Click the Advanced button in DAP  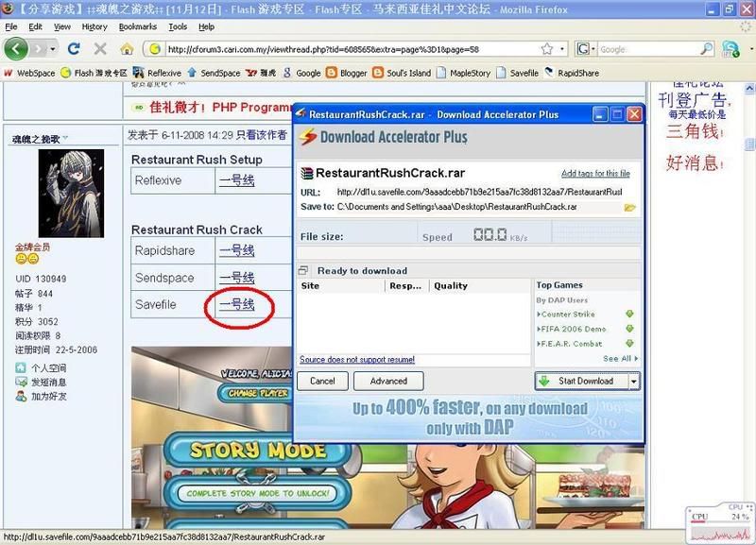point(388,382)
